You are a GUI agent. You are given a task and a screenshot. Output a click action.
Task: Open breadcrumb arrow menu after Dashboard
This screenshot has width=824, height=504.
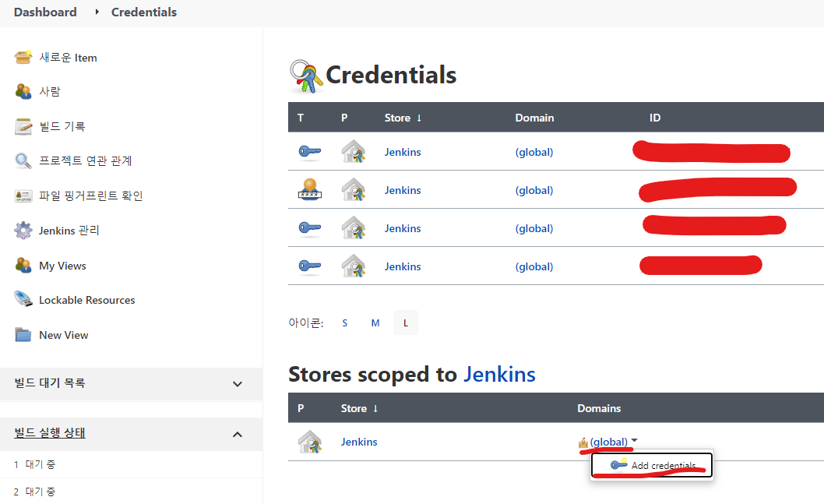(x=97, y=12)
